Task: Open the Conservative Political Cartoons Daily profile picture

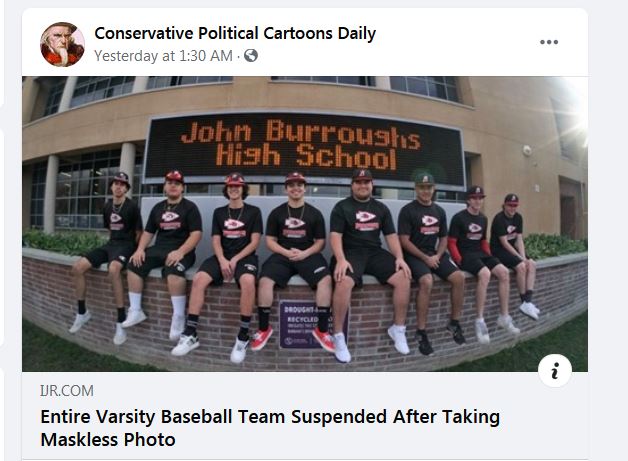Action: pos(62,44)
